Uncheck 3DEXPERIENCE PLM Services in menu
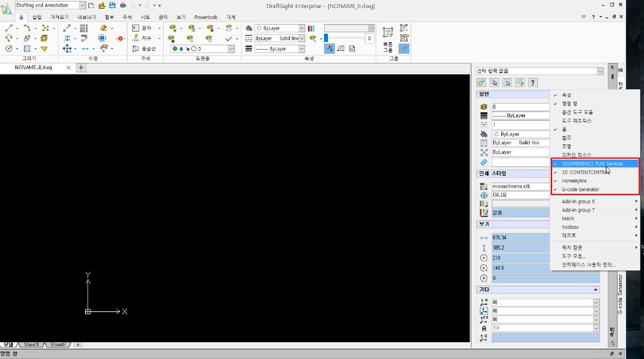Screen dimensions: 644x359 click(x=595, y=164)
